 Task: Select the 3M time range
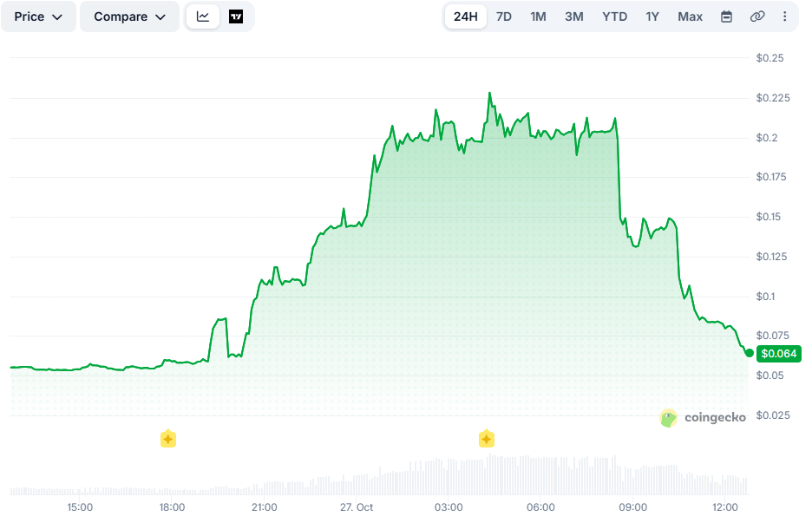pos(573,16)
